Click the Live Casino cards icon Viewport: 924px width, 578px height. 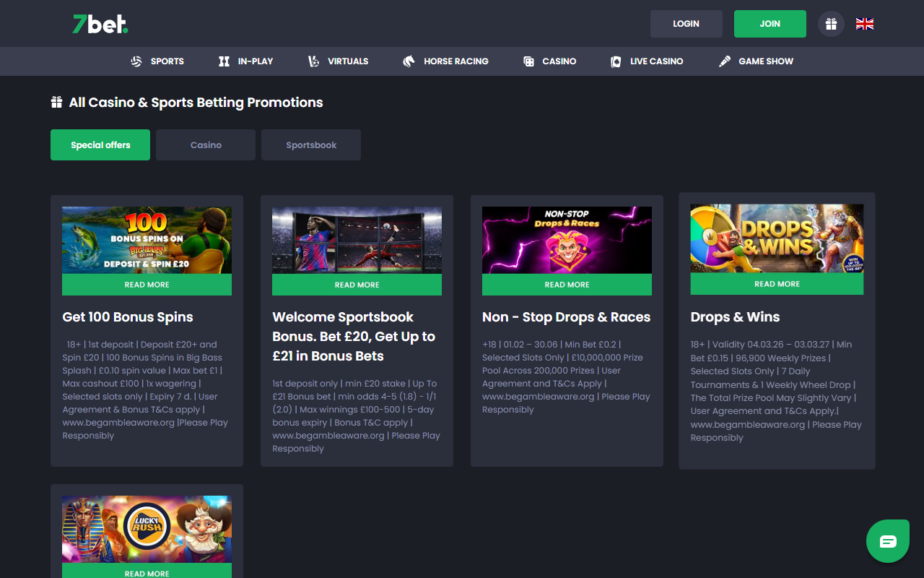616,61
